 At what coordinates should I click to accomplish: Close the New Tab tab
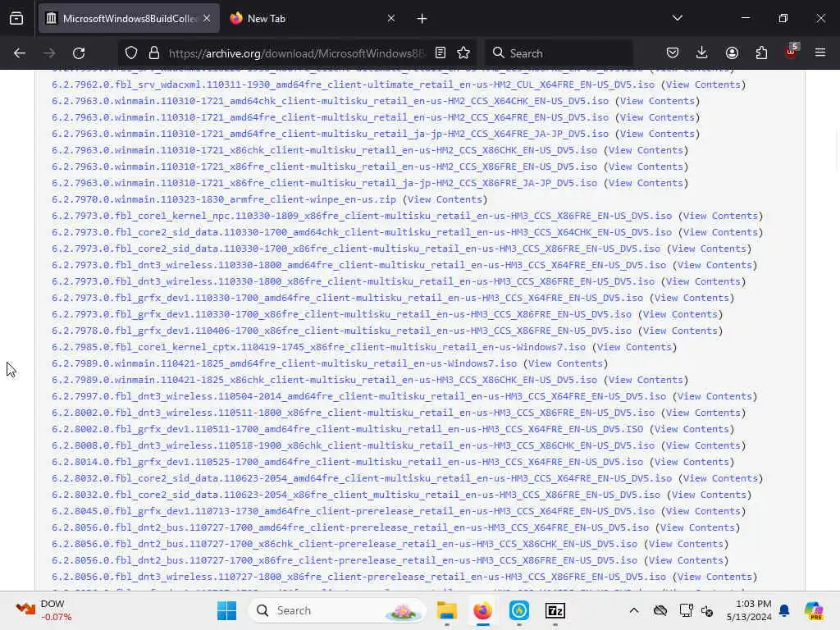tap(391, 19)
